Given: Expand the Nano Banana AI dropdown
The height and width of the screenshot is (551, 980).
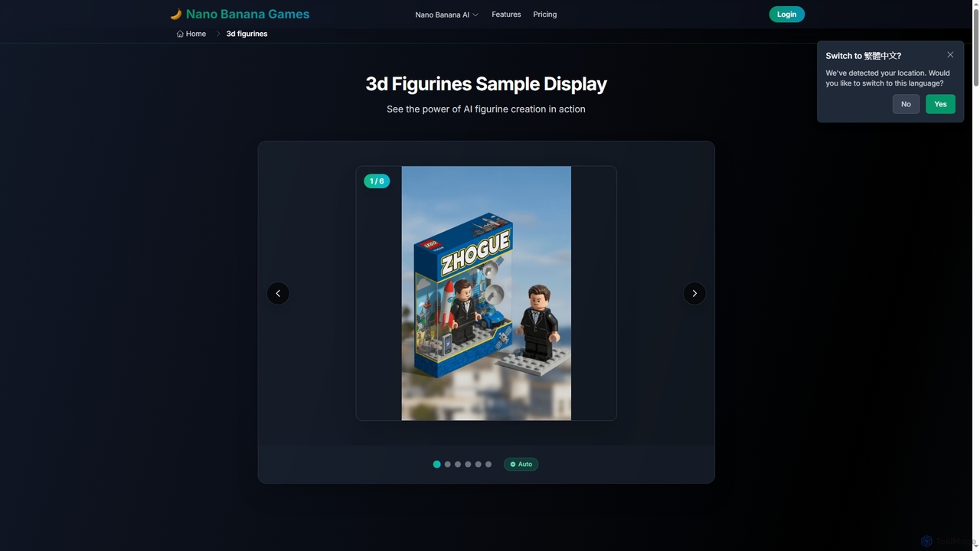Looking at the screenshot, I should (446, 15).
